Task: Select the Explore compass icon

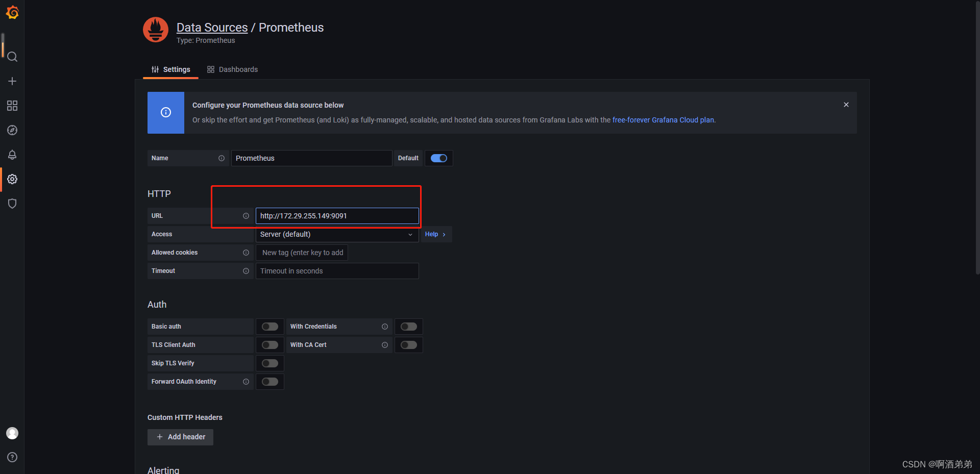Action: click(12, 130)
